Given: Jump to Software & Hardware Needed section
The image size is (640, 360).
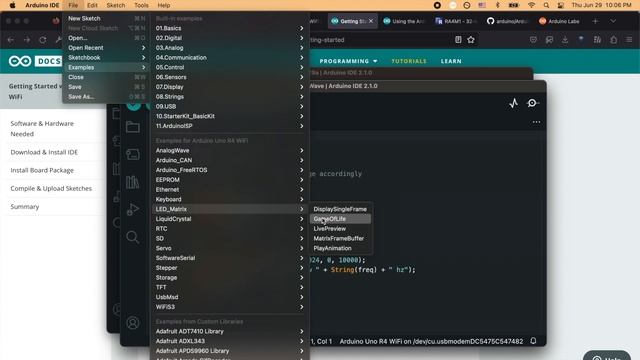Looking at the screenshot, I should (x=42, y=129).
